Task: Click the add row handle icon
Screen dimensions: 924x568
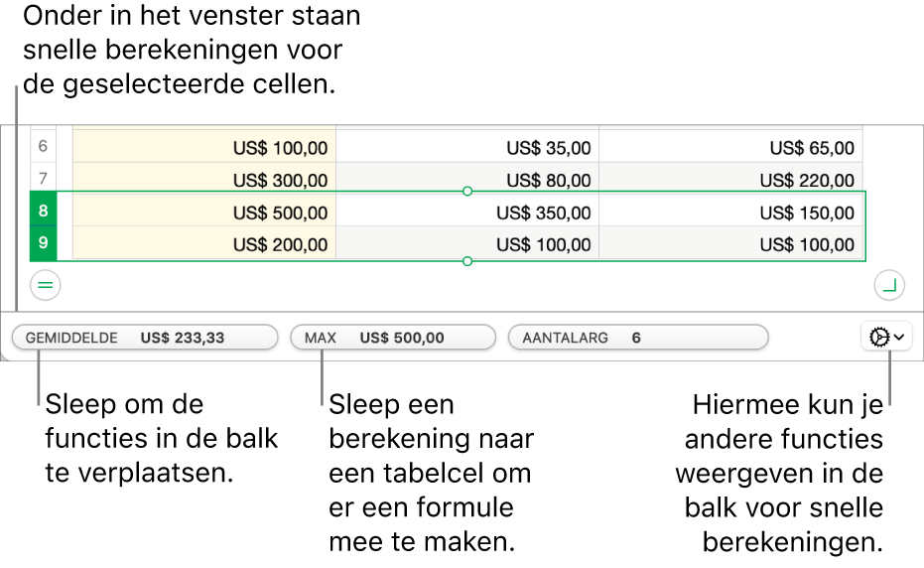Action: pos(46,286)
